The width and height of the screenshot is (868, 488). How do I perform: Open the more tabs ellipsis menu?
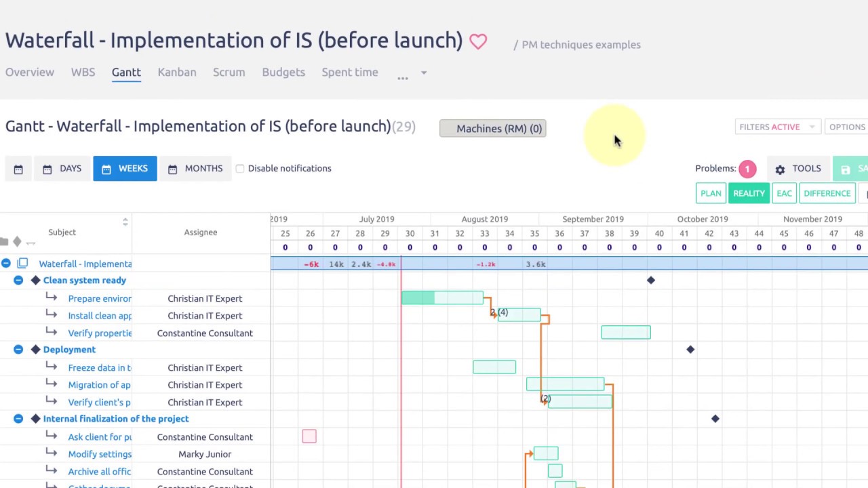tap(403, 77)
